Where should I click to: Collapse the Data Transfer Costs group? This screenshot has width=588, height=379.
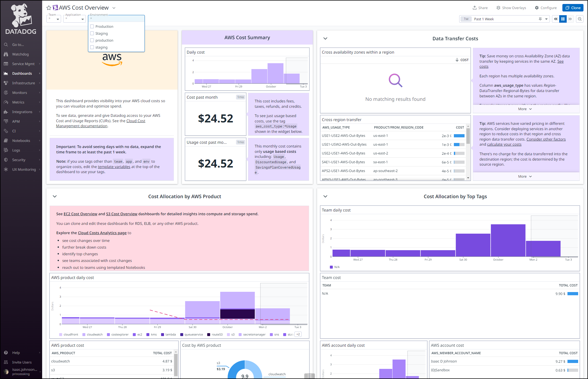(325, 38)
